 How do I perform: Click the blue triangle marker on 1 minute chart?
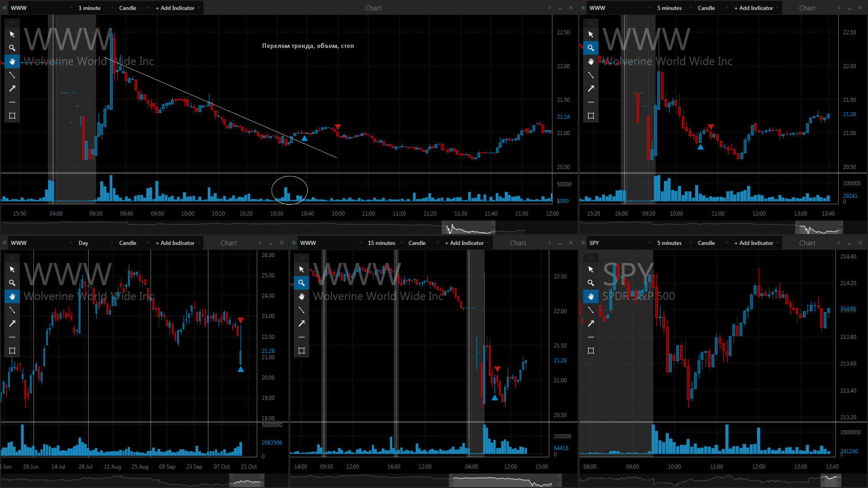(x=304, y=138)
